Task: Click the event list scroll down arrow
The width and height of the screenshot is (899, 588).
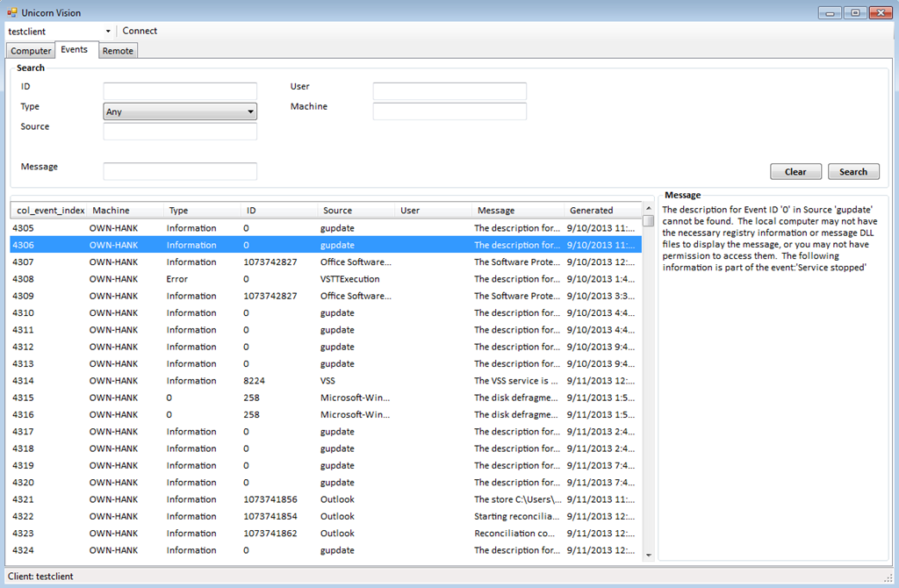Action: 649,555
